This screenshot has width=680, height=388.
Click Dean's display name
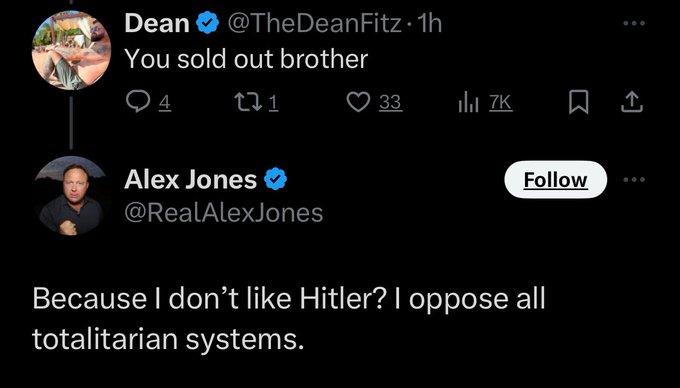tap(157, 23)
